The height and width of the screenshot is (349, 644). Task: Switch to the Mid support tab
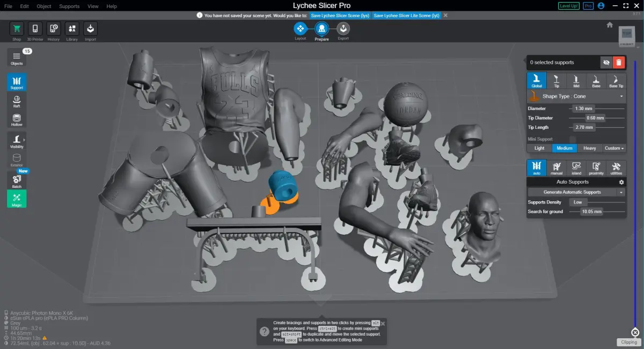576,81
